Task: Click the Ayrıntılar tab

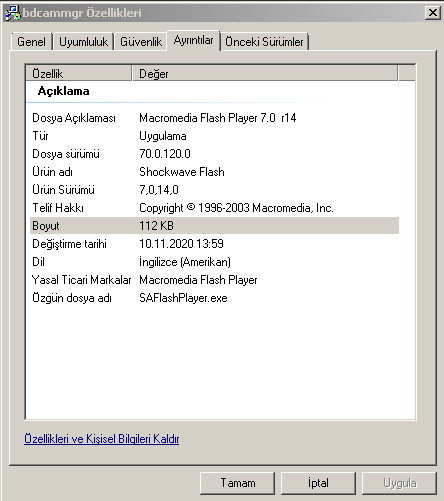Action: point(193,40)
